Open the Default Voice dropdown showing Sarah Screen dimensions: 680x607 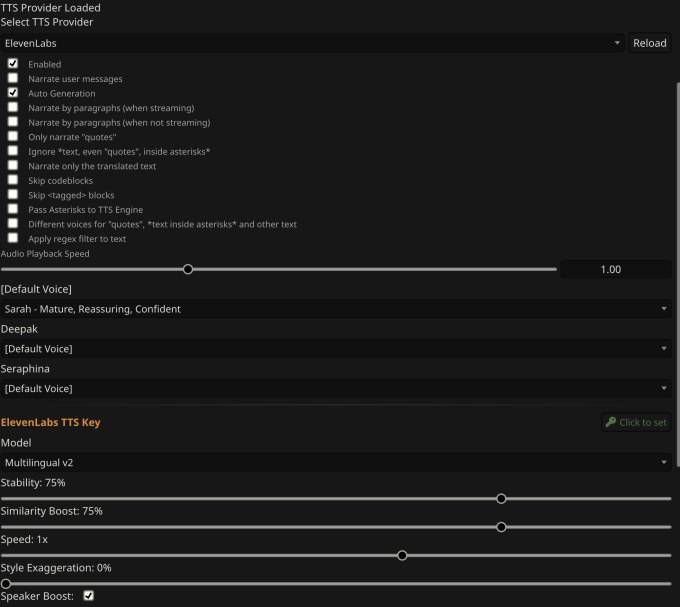336,309
